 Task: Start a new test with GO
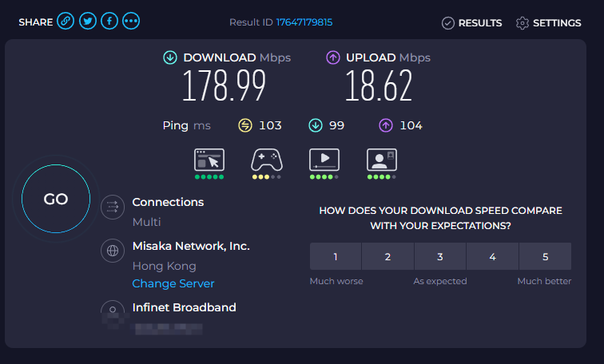point(56,199)
